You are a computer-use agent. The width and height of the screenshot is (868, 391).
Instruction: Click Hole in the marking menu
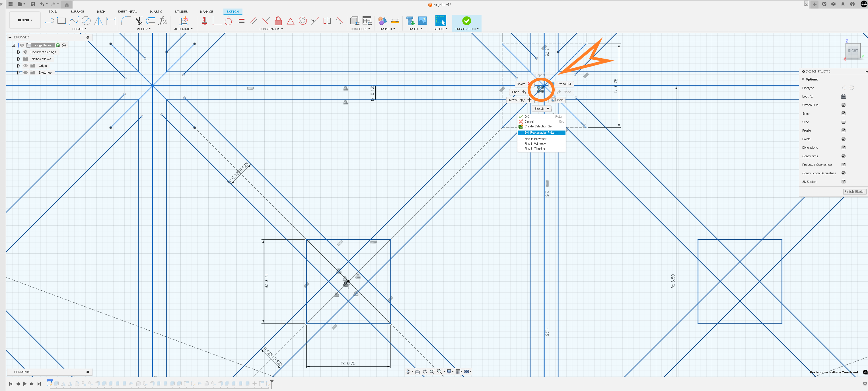point(557,100)
